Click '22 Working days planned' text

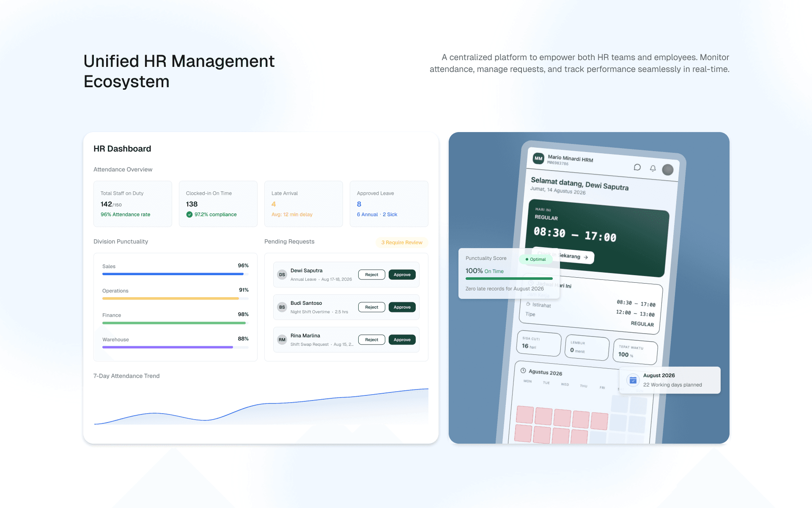click(672, 385)
